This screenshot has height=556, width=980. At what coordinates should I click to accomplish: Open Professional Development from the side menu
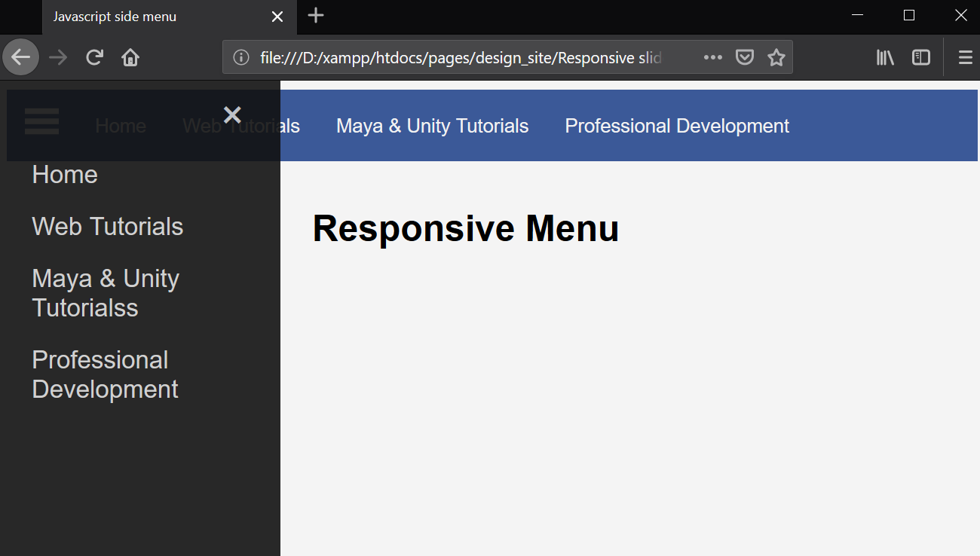coord(105,374)
